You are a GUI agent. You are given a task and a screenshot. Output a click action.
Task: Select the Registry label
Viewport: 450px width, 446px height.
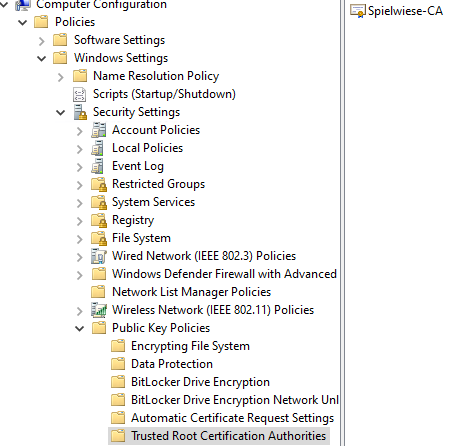(133, 220)
